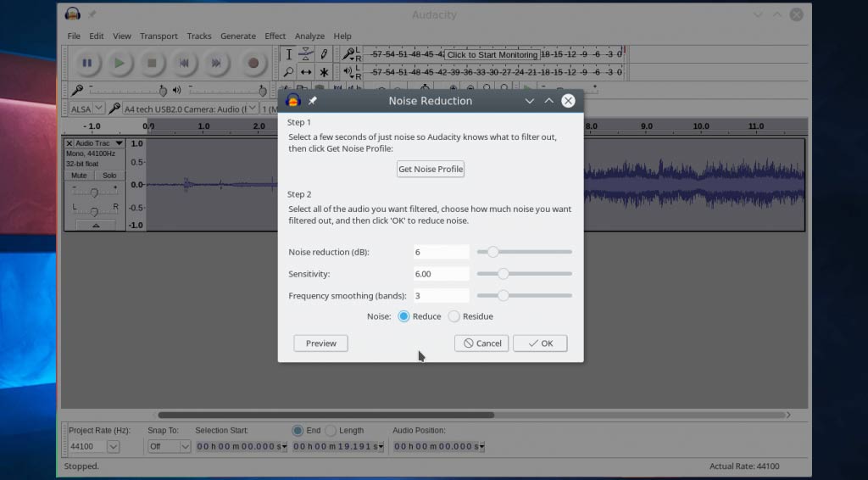Collapse the audio track with the up-arrow button
868x480 pixels.
pos(96,226)
